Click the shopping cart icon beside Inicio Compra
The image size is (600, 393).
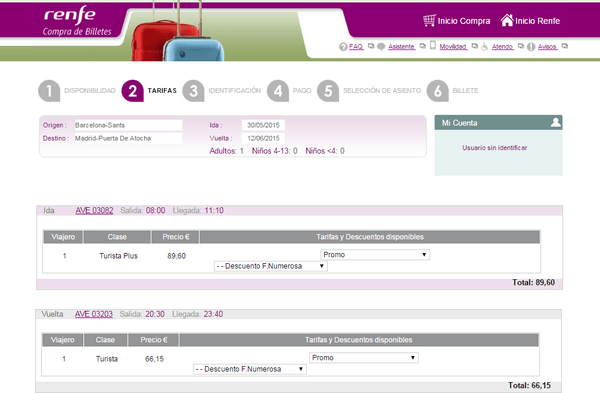click(429, 20)
